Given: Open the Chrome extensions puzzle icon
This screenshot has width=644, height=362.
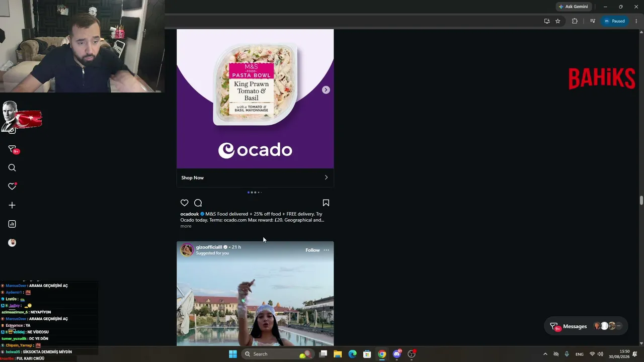Looking at the screenshot, I should [575, 21].
